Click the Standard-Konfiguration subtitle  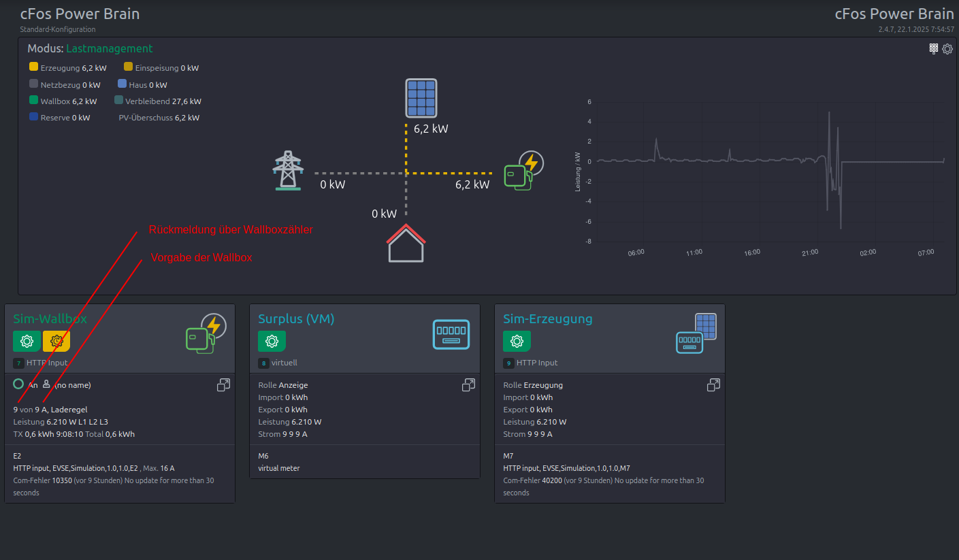click(x=58, y=29)
